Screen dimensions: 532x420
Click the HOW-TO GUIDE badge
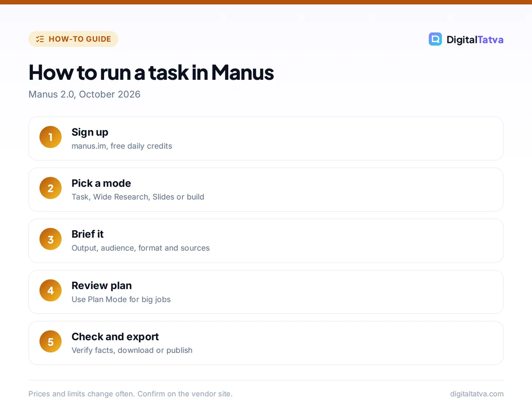73,39
